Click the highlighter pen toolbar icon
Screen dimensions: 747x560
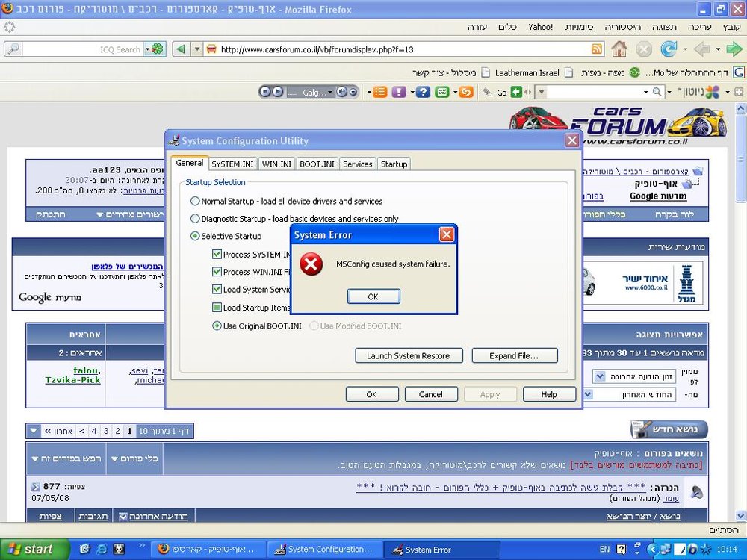pos(487,92)
